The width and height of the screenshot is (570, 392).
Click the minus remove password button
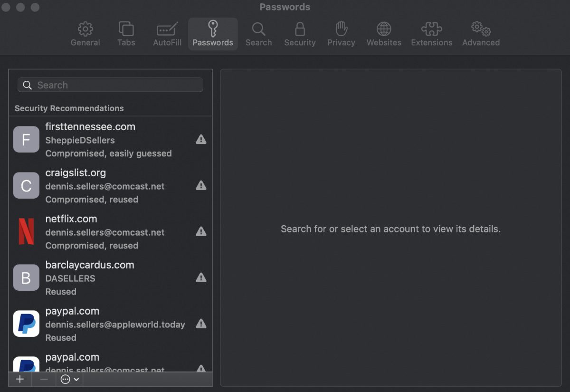[44, 379]
